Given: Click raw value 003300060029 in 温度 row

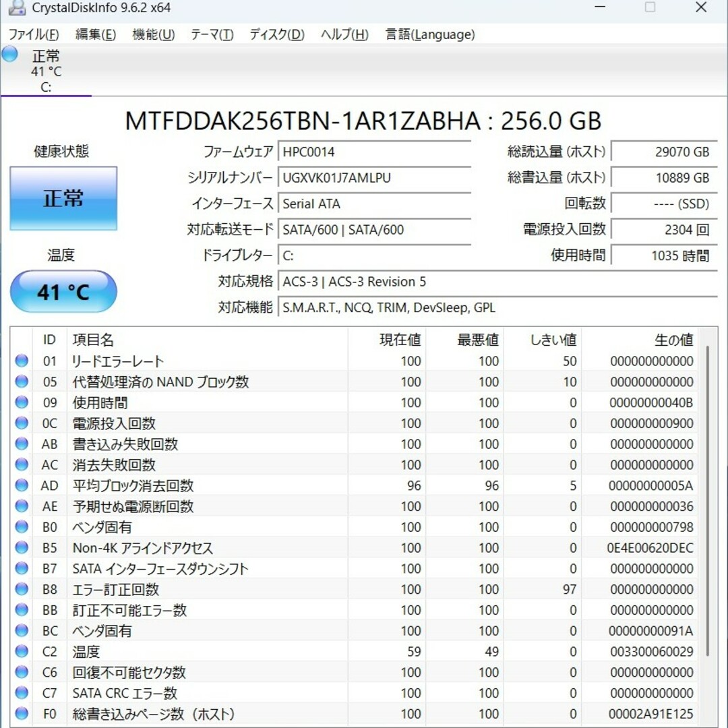Looking at the screenshot, I should click(x=651, y=651).
